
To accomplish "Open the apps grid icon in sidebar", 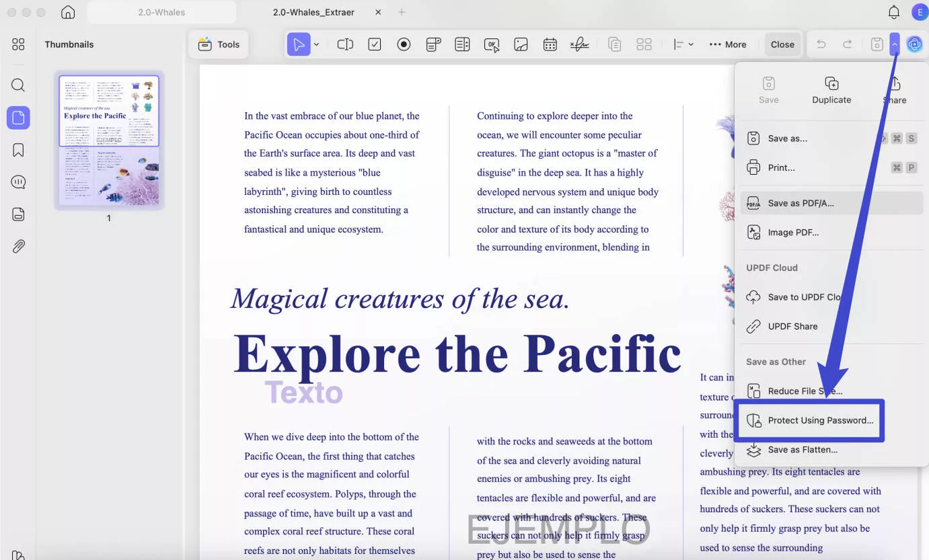I will click(18, 44).
